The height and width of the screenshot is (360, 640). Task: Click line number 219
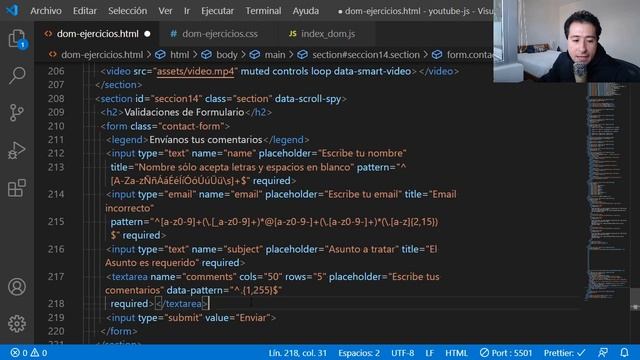56,318
